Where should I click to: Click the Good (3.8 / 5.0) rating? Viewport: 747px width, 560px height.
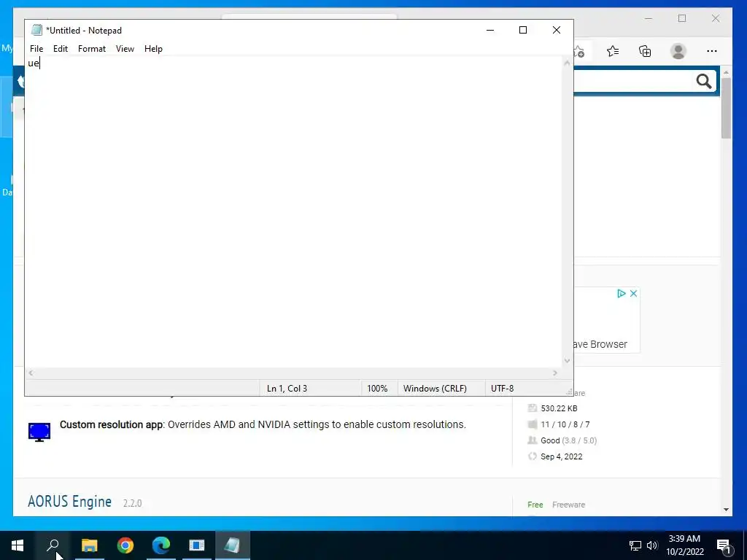568,440
